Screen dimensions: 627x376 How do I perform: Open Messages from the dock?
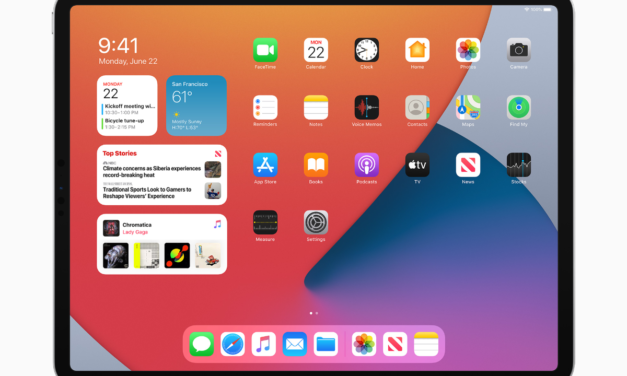coord(202,344)
